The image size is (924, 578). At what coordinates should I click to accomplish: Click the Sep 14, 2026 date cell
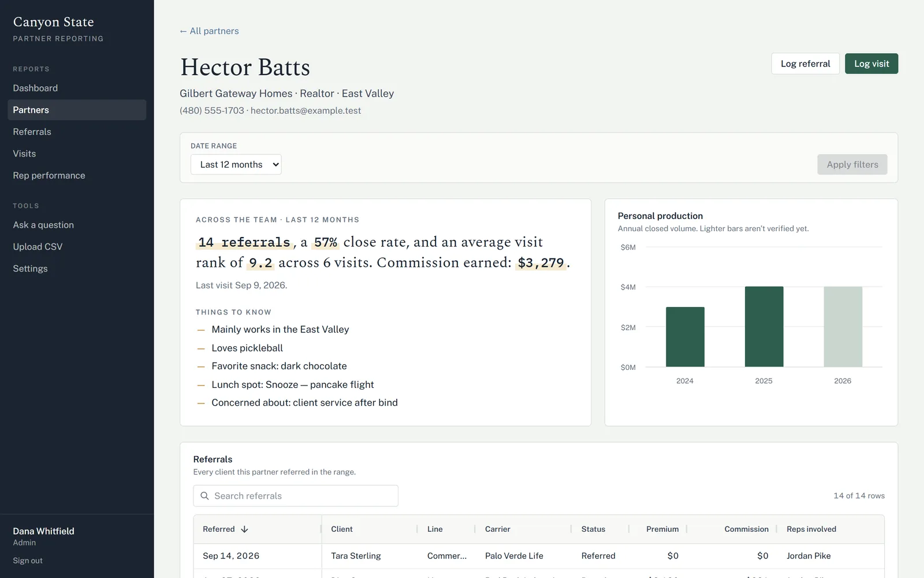coord(231,556)
